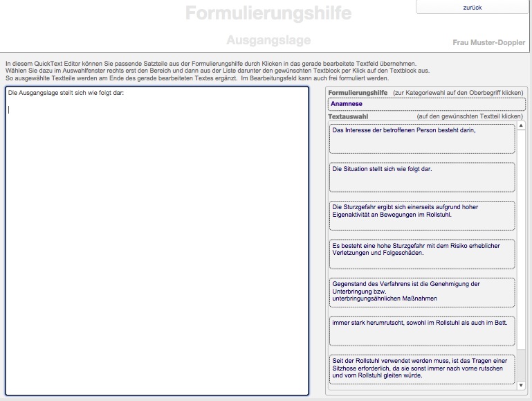The width and height of the screenshot is (532, 401).
Task: Insert 'immer stark herumrutscht' text block
Action: coord(422,331)
